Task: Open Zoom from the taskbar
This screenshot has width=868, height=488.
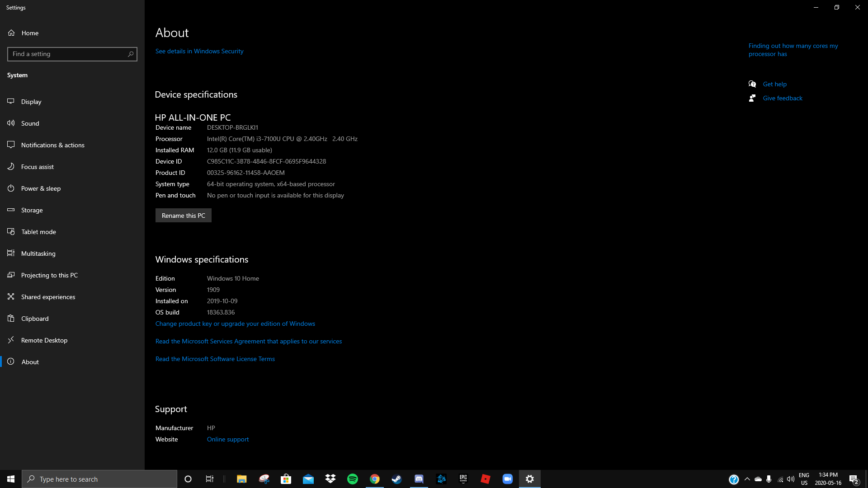Action: tap(508, 479)
